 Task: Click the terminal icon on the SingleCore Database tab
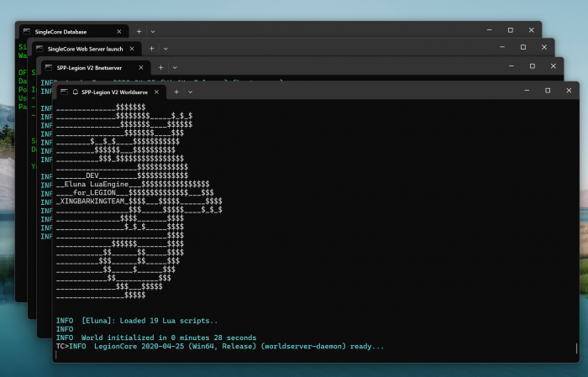click(x=27, y=32)
